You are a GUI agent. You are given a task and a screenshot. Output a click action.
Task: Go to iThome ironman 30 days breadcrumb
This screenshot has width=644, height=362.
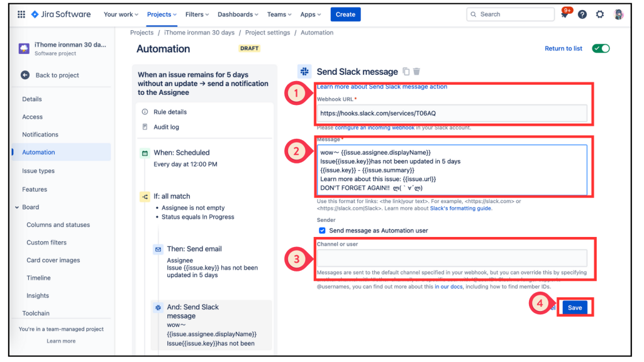pos(199,33)
